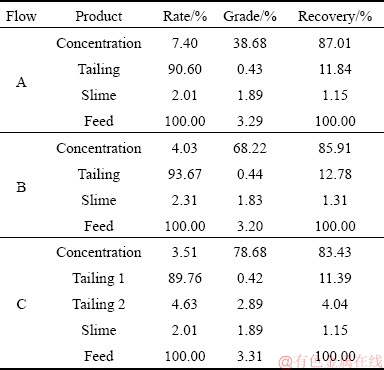Select the Flow C row label
Screen dimensions: 384x370
[x=21, y=304]
